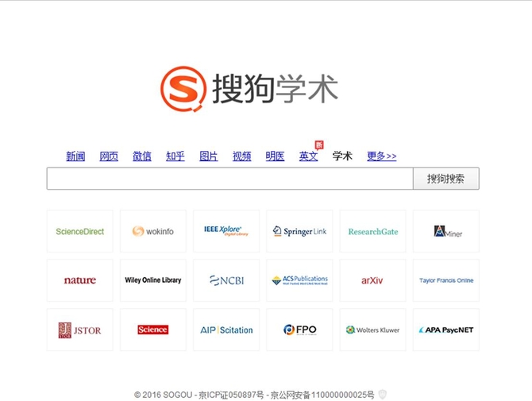This screenshot has height=401, width=532.
Task: Switch to 知乎 search category
Action: click(x=175, y=156)
